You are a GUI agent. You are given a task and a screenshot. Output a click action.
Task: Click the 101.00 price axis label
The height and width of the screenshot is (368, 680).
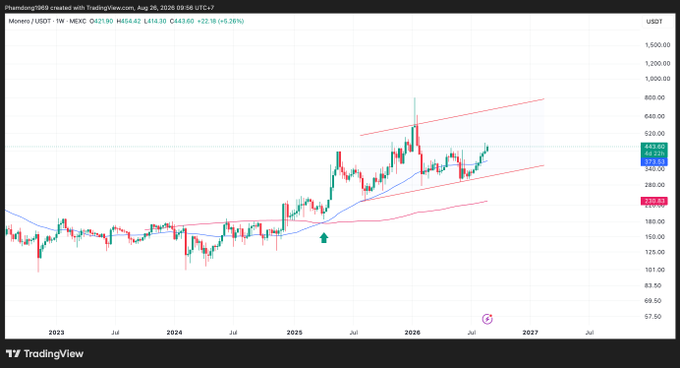click(x=655, y=270)
